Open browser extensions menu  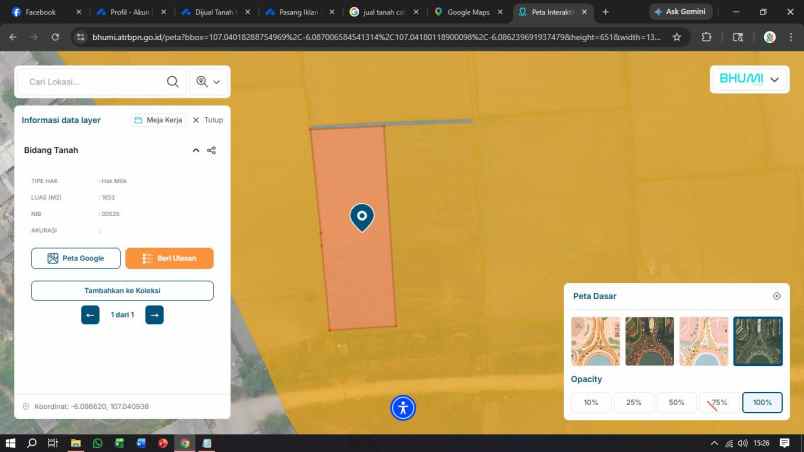(707, 37)
